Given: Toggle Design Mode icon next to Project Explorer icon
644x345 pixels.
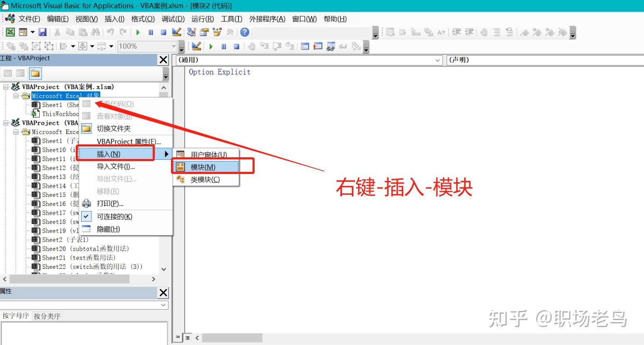Looking at the screenshot, I should [x=176, y=32].
